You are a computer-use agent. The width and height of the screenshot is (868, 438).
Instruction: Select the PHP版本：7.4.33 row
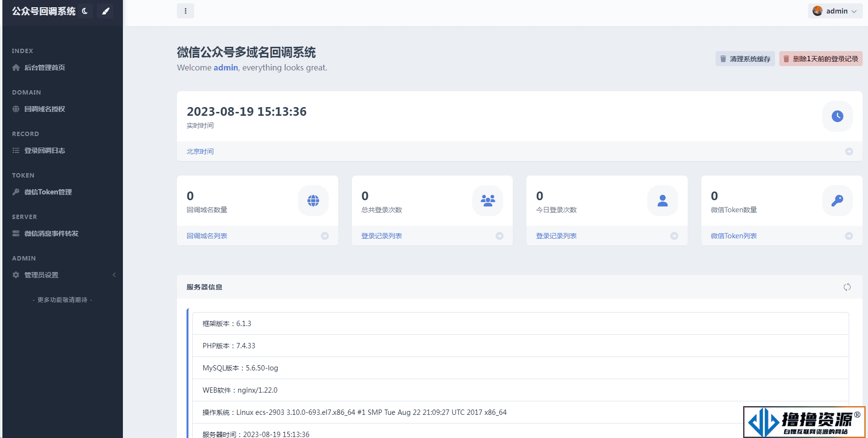(521, 346)
